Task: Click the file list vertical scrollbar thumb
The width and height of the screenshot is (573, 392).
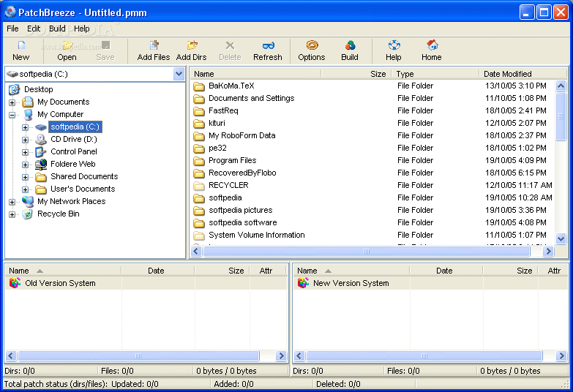Action: point(561,116)
